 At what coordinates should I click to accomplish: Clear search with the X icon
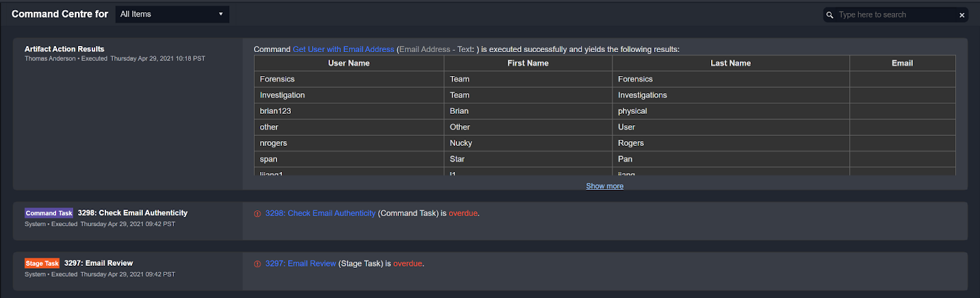point(962,15)
